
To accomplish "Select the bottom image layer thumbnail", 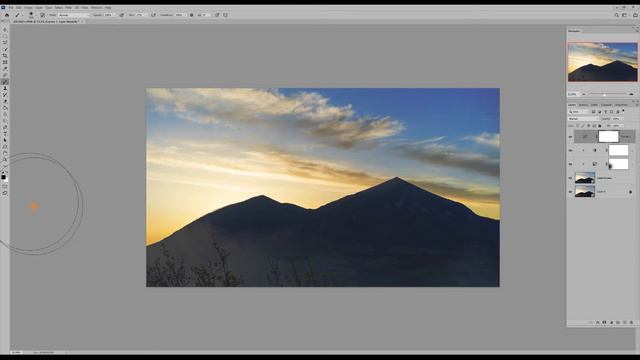I will point(585,191).
